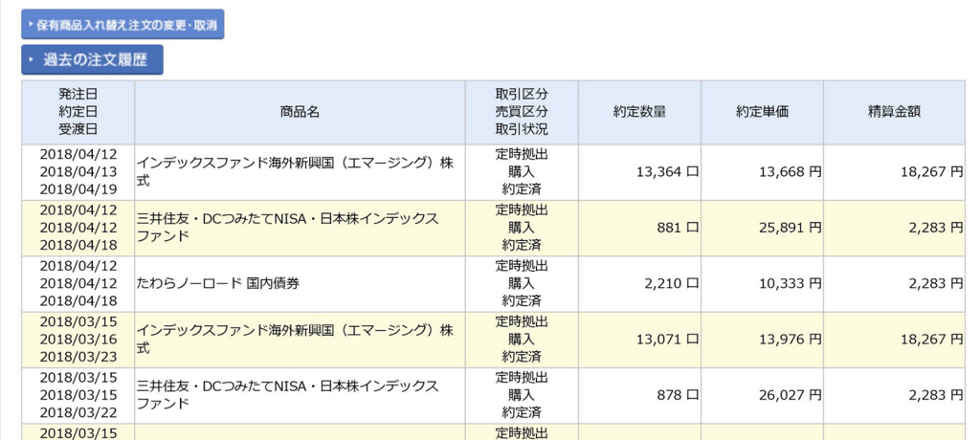Click the 13,364 口 quantity cell

639,172
